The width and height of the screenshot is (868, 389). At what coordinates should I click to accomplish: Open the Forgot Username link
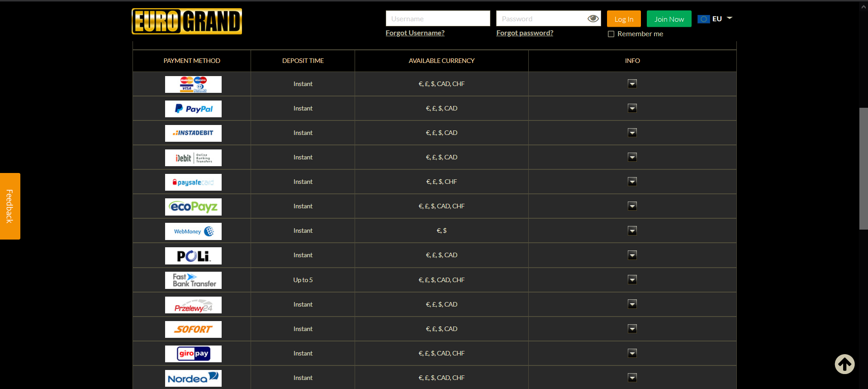click(415, 33)
